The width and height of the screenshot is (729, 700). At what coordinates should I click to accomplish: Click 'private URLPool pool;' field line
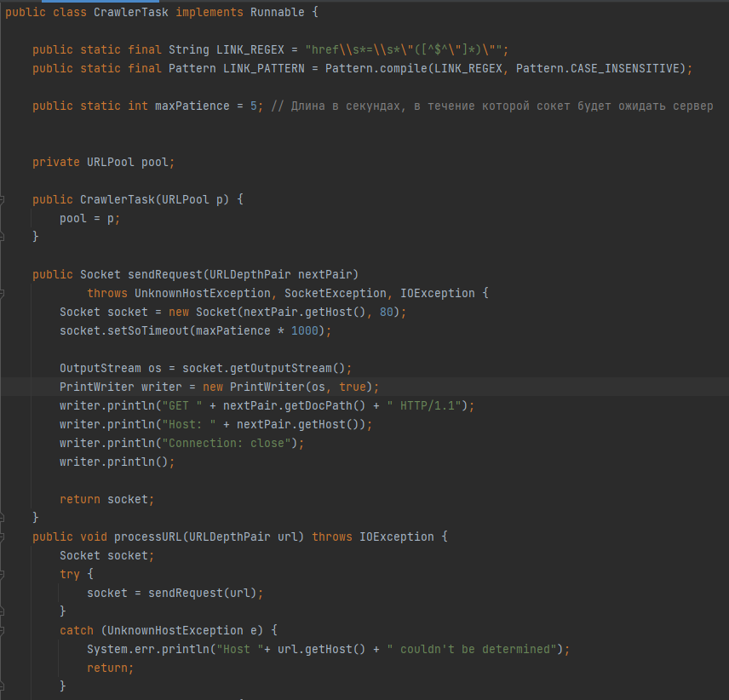pyautogui.click(x=103, y=162)
